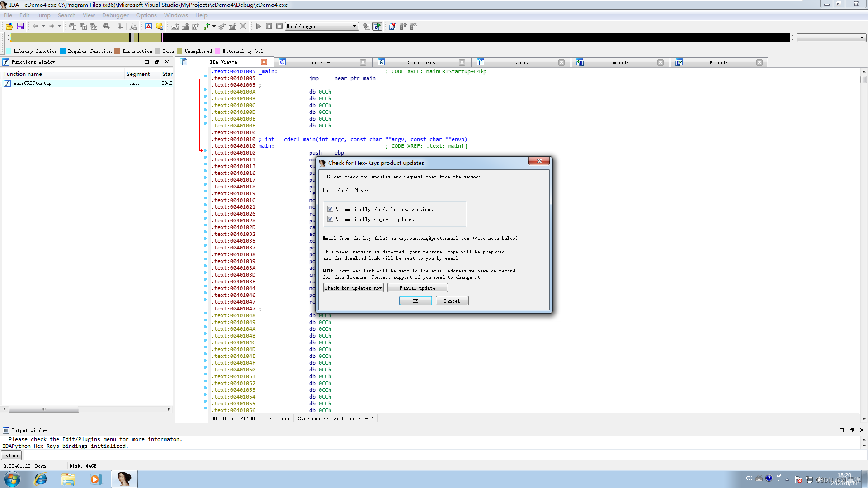Expand the dropdown next to green plus icon
Viewport: 868px width, 488px height.
[x=214, y=26]
